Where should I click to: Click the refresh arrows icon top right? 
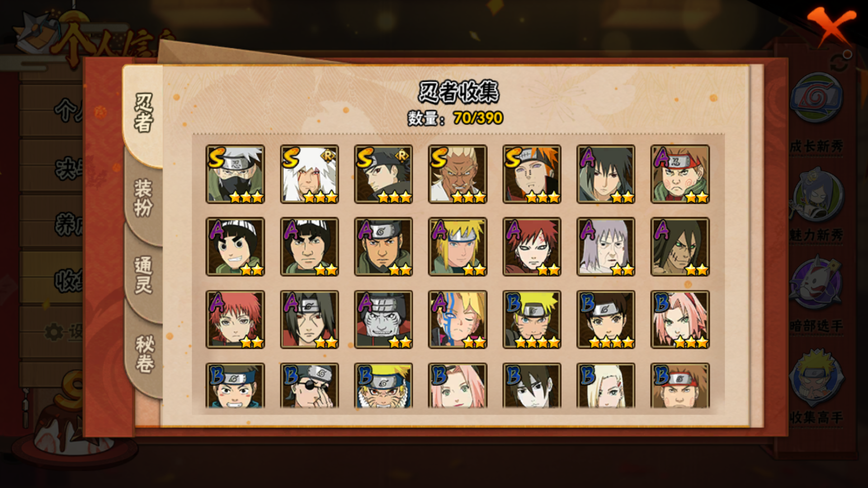click(x=841, y=62)
